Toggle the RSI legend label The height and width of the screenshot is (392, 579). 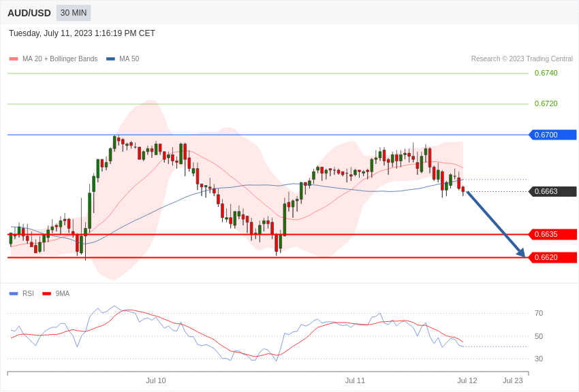coord(28,293)
